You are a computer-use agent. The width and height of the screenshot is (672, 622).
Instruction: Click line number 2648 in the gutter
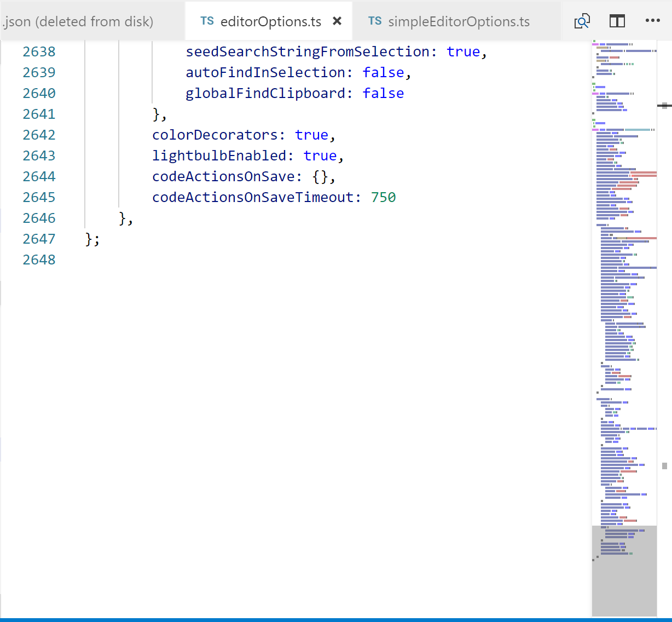click(x=39, y=260)
